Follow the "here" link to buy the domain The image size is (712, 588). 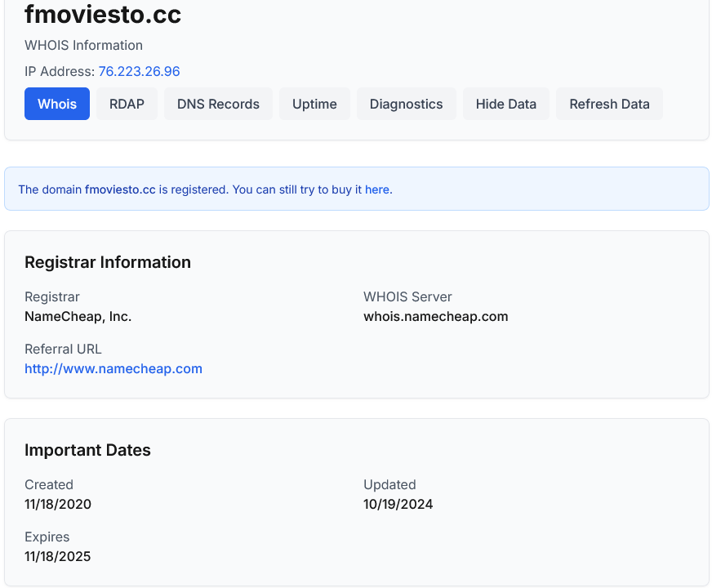coord(376,189)
